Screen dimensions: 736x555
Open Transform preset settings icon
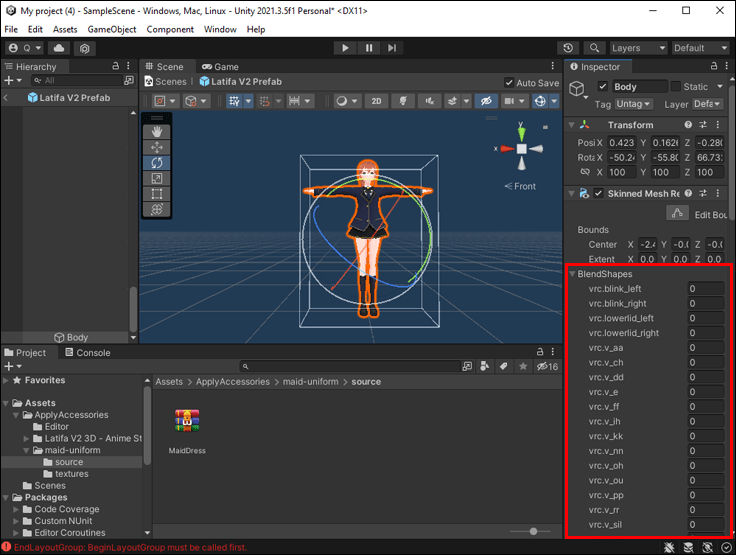[703, 125]
